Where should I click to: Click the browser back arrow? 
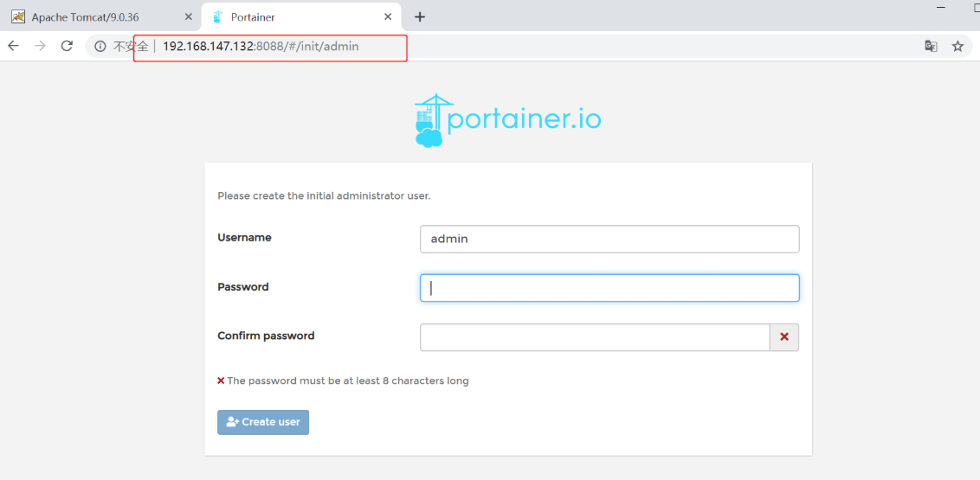[x=13, y=46]
